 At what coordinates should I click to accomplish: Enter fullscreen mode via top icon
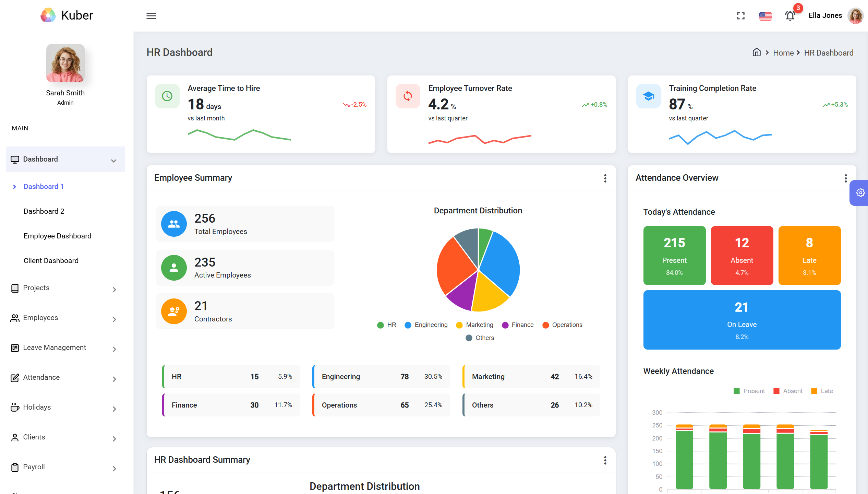click(x=741, y=16)
